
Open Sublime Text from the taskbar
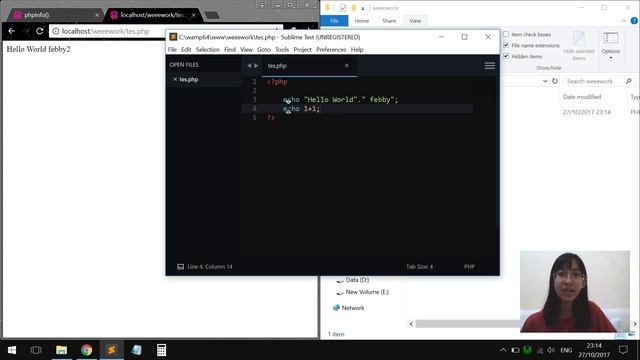[x=111, y=350]
